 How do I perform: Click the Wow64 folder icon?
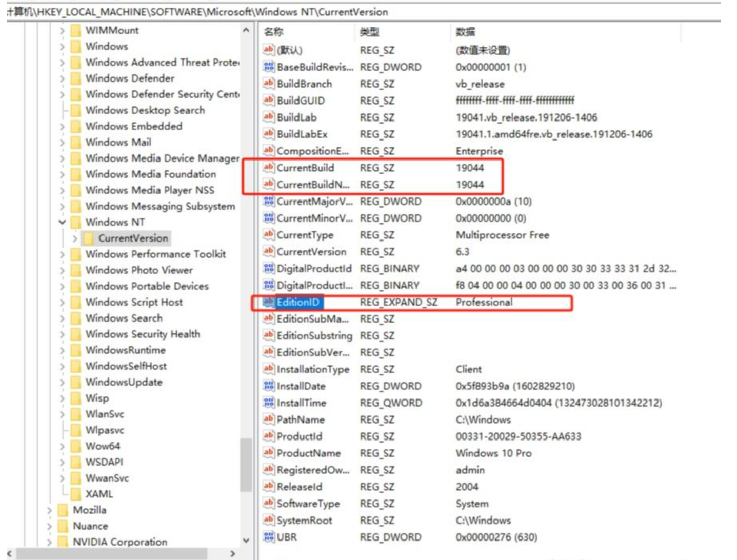click(x=76, y=446)
